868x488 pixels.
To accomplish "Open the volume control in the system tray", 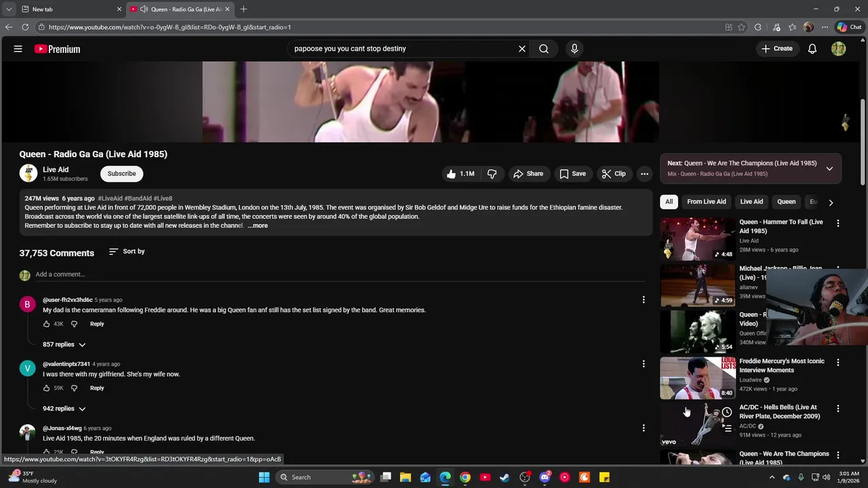I will click(x=826, y=477).
